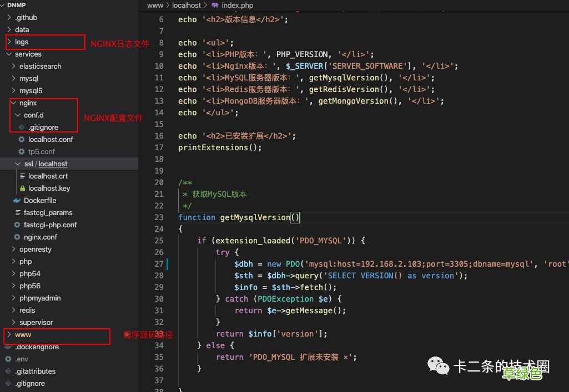Open tp5.conf via its settings icon
The width and height of the screenshot is (569, 392).
(21, 151)
